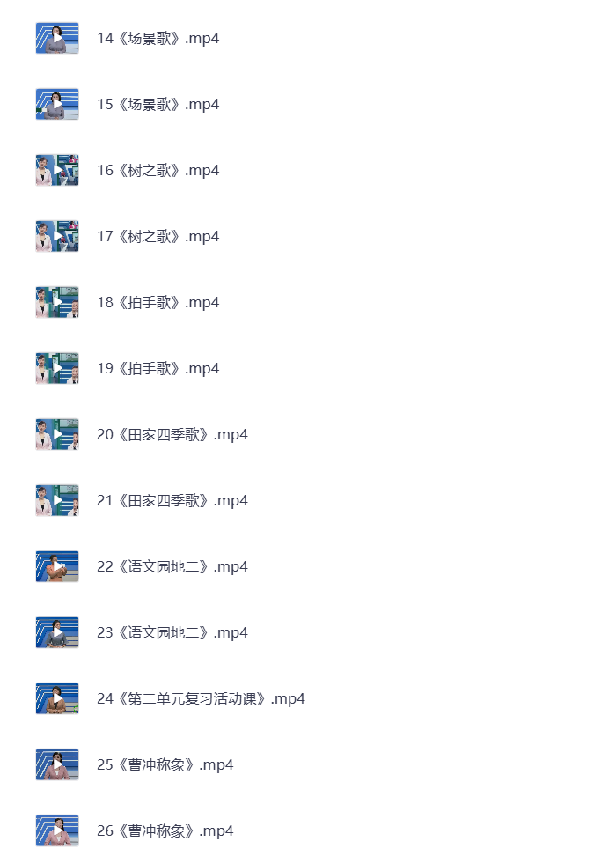Play the 18《拍手歌》 video thumbnail
The height and width of the screenshot is (856, 616).
point(57,302)
